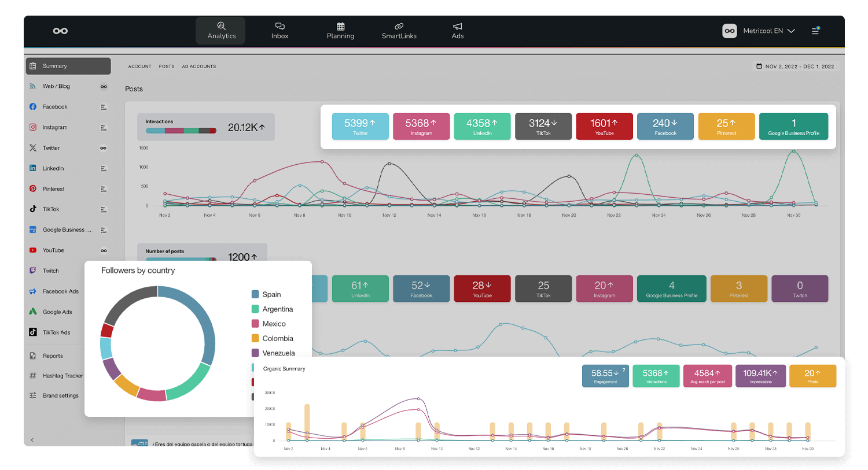868x470 pixels.
Task: Select the 3124 TikTok interactions card
Action: click(x=543, y=127)
